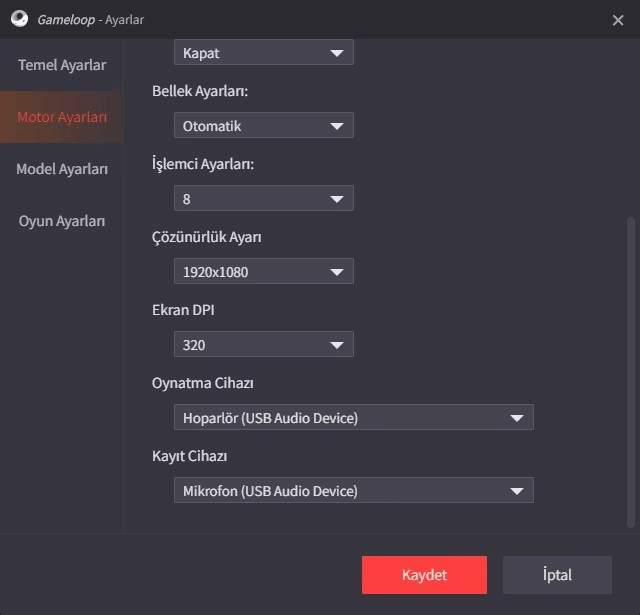The height and width of the screenshot is (615, 640).
Task: Select the Motor Ayarları tab
Action: click(x=62, y=117)
